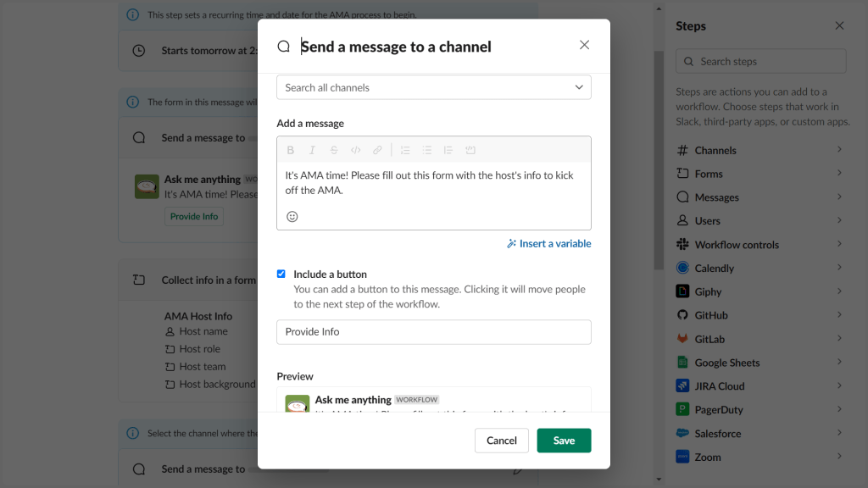This screenshot has height=488, width=868.
Task: Click the search steps field
Action: pyautogui.click(x=760, y=61)
